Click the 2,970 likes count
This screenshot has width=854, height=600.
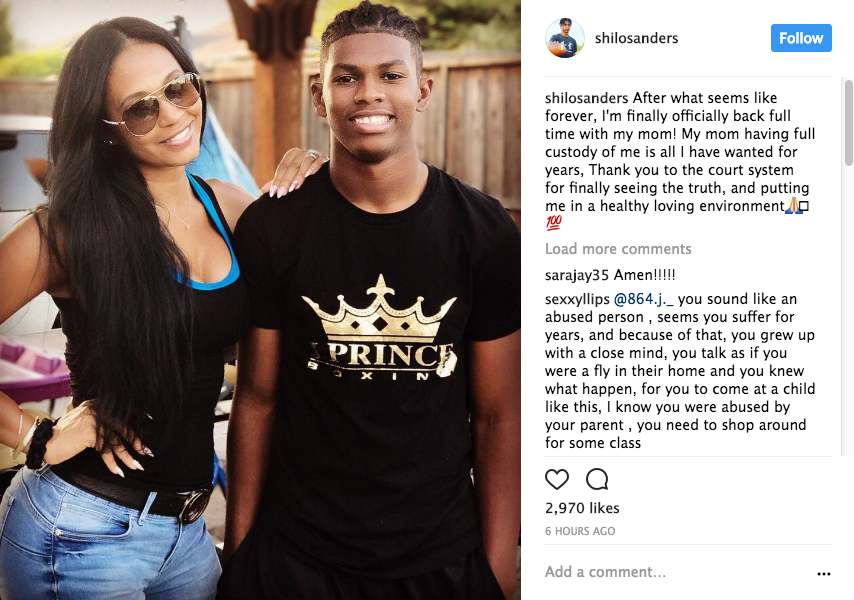582,508
